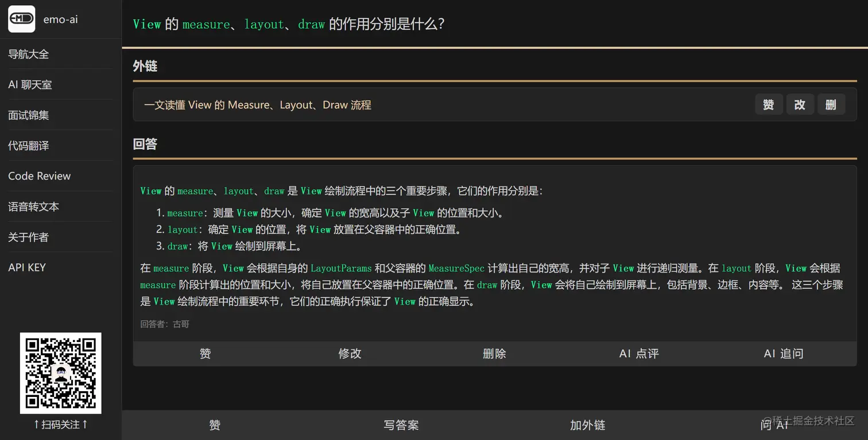Click the ↑扫码关注↑ caption

point(61,425)
